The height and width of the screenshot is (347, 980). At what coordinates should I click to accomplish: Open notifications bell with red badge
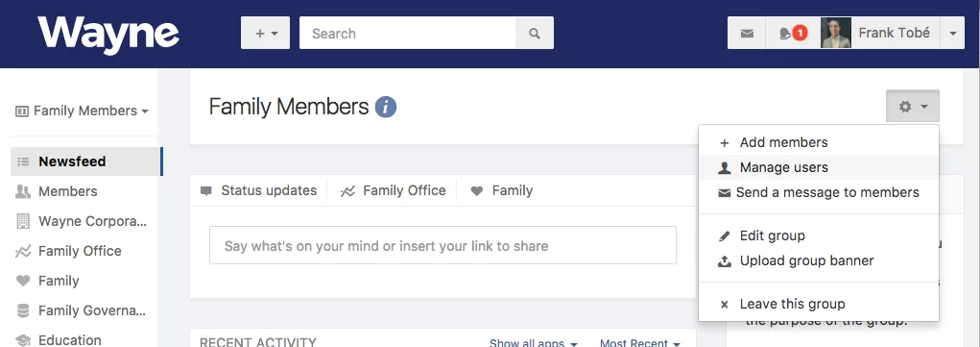tap(793, 34)
